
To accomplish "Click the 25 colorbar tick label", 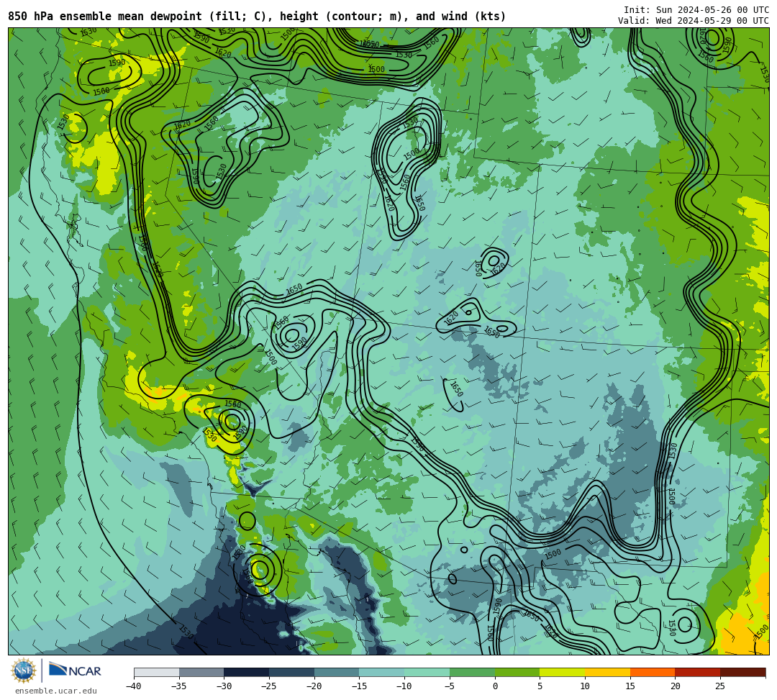I will (720, 686).
